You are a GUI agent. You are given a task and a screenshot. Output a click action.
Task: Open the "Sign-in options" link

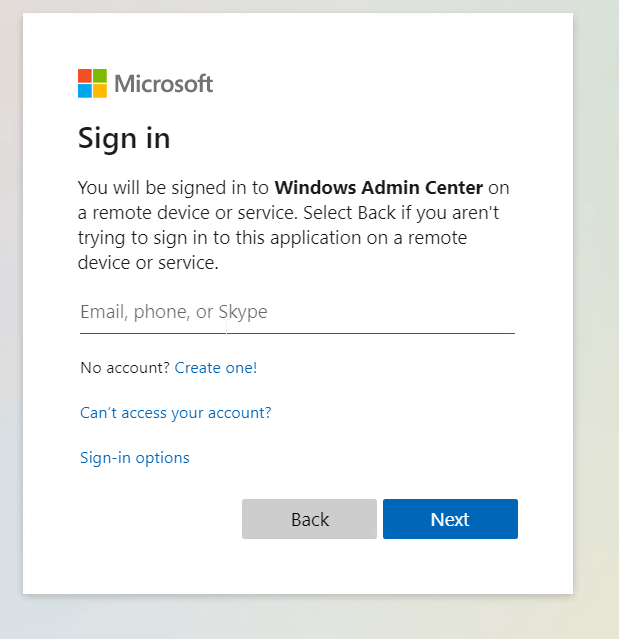(135, 458)
